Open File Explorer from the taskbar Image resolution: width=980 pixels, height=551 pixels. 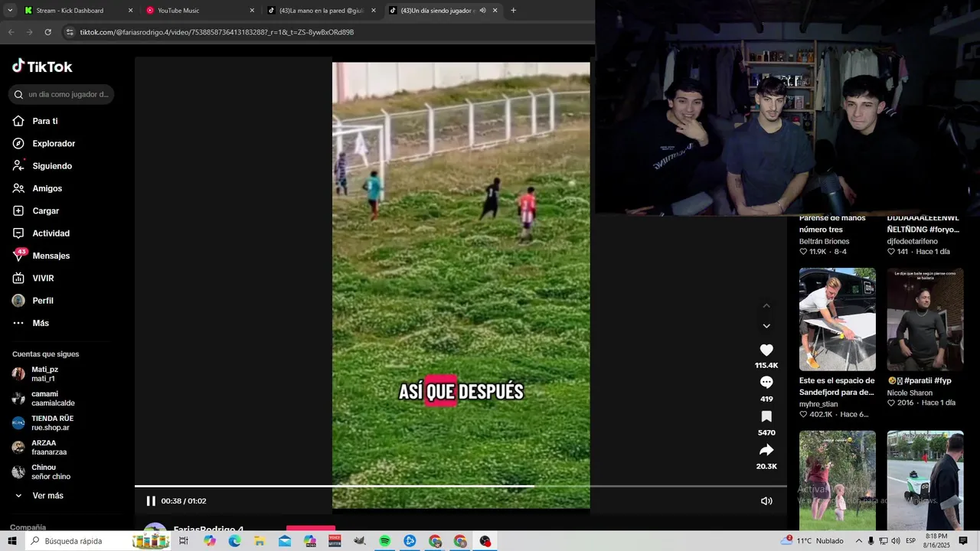[260, 541]
